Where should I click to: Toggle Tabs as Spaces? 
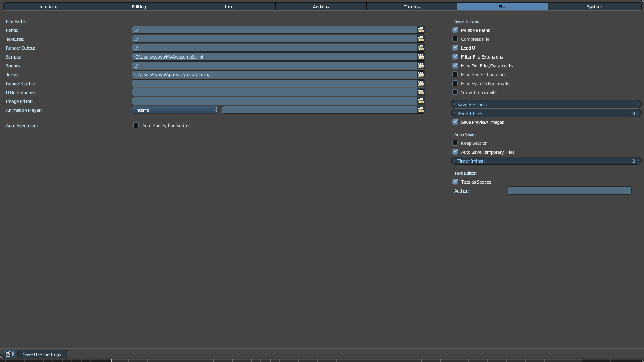coord(455,182)
